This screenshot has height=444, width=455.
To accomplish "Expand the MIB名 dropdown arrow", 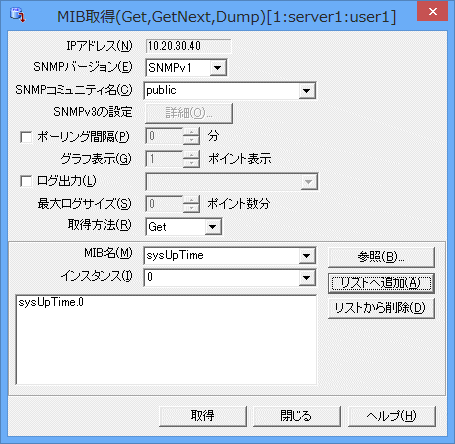I will pos(306,256).
